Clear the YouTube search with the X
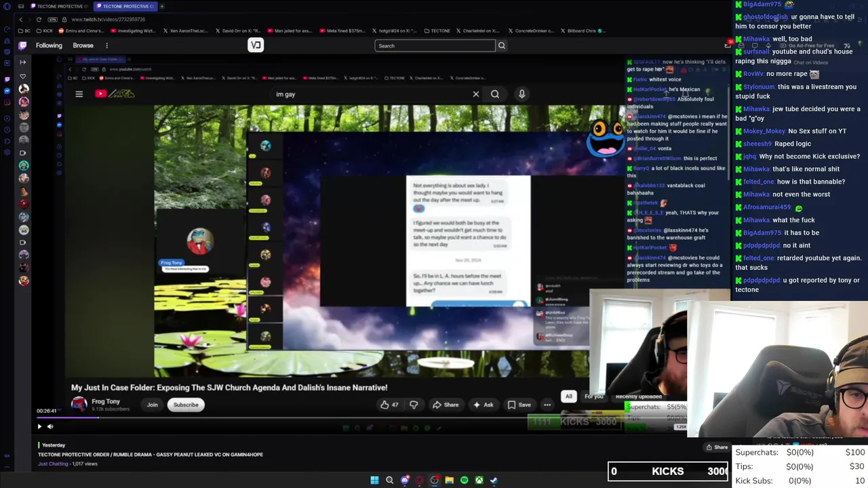Image resolution: width=868 pixels, height=488 pixels. coord(475,94)
